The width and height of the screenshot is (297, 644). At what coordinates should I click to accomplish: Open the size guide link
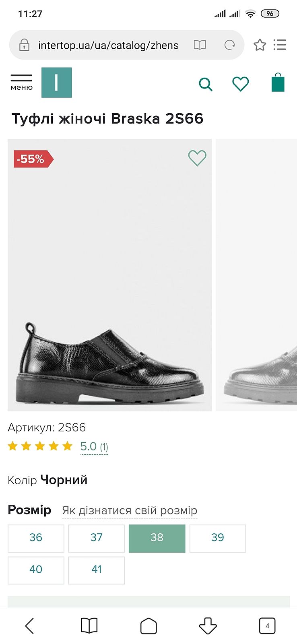tap(130, 510)
